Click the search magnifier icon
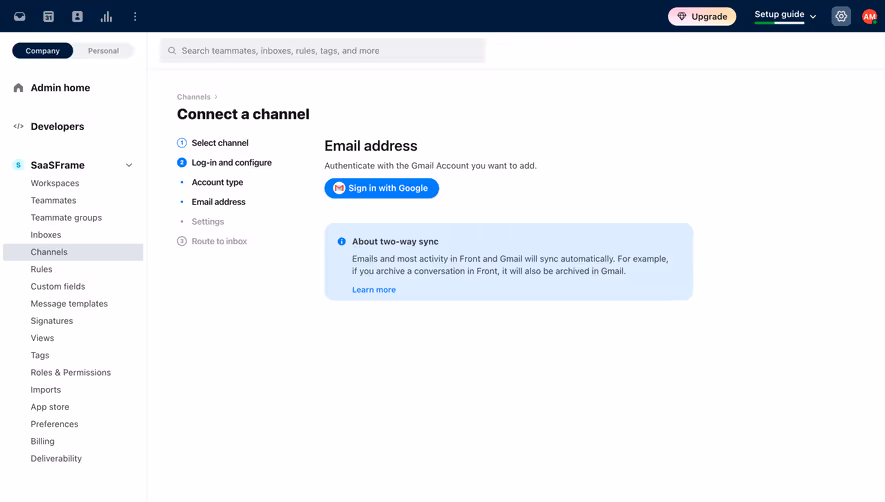The height and width of the screenshot is (502, 885). point(172,51)
